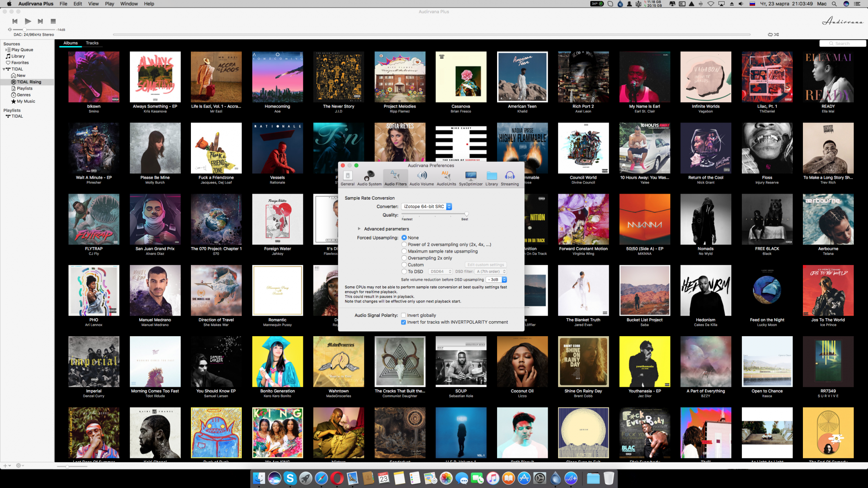Select None for Forced Upsampling

click(404, 238)
